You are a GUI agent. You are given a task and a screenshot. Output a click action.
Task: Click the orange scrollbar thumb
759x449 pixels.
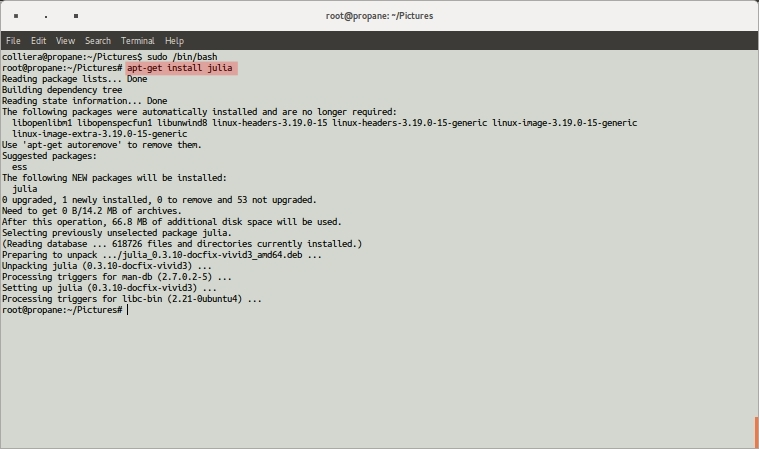tap(755, 432)
